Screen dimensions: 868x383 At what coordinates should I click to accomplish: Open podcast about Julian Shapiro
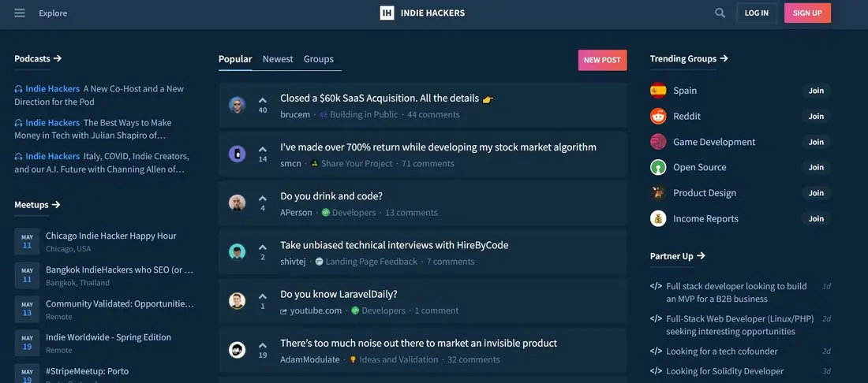[93, 128]
